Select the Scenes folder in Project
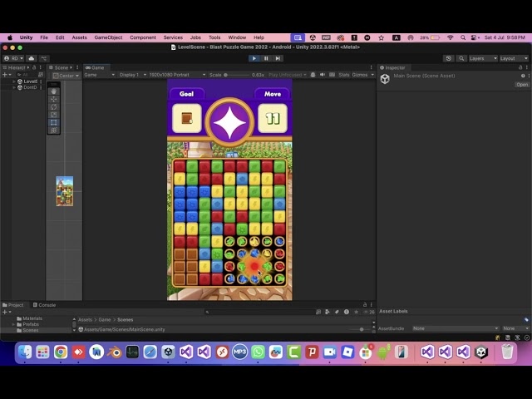 [27, 331]
